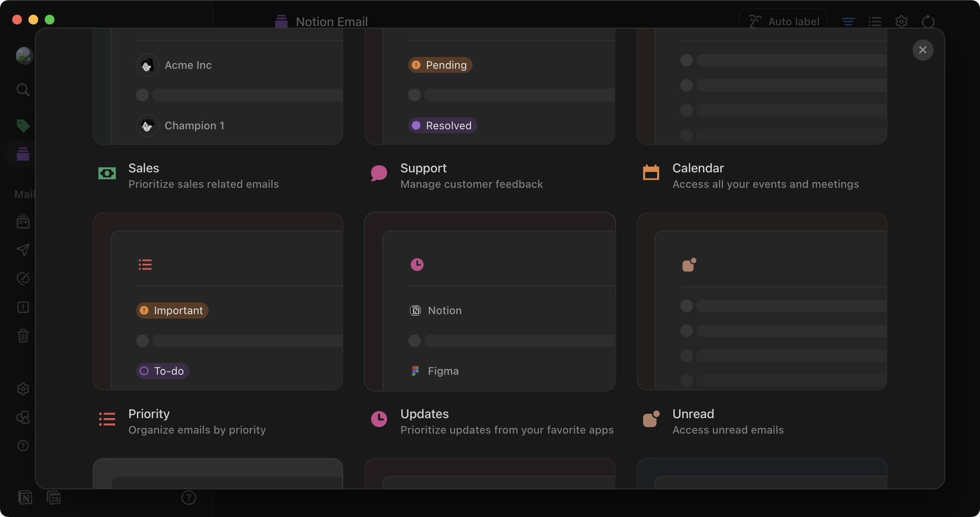Click the Sales title
980x517 pixels.
[144, 168]
